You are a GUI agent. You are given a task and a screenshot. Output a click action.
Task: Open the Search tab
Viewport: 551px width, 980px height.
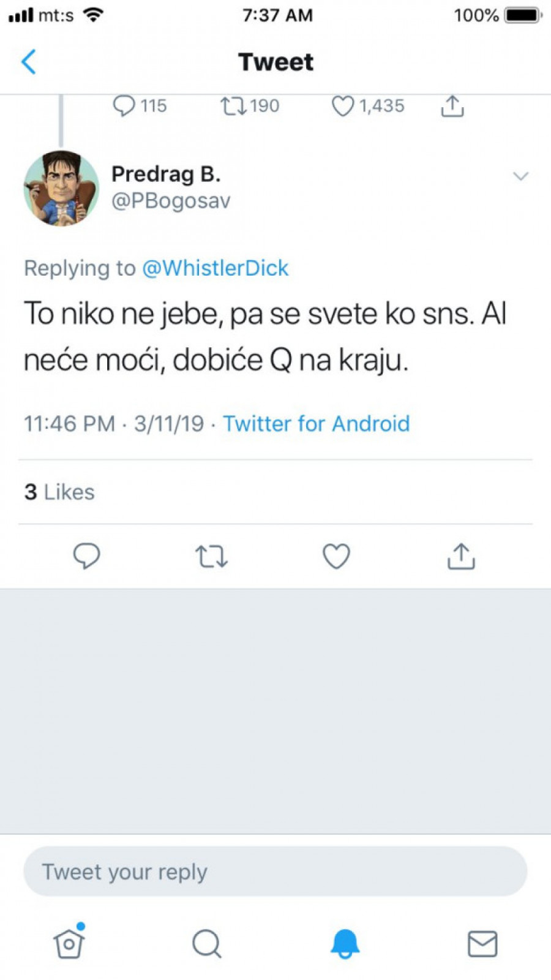[x=207, y=943]
